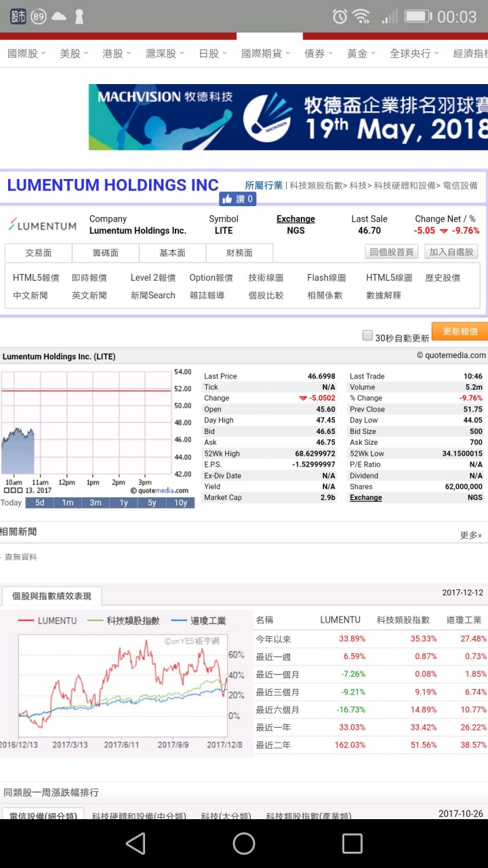The width and height of the screenshot is (488, 868).
Task: Switch to the 基本面 tab
Action: [173, 253]
